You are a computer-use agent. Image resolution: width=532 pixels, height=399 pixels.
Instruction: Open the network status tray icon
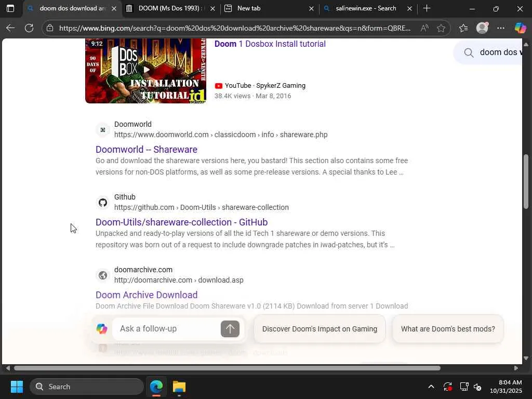click(464, 387)
